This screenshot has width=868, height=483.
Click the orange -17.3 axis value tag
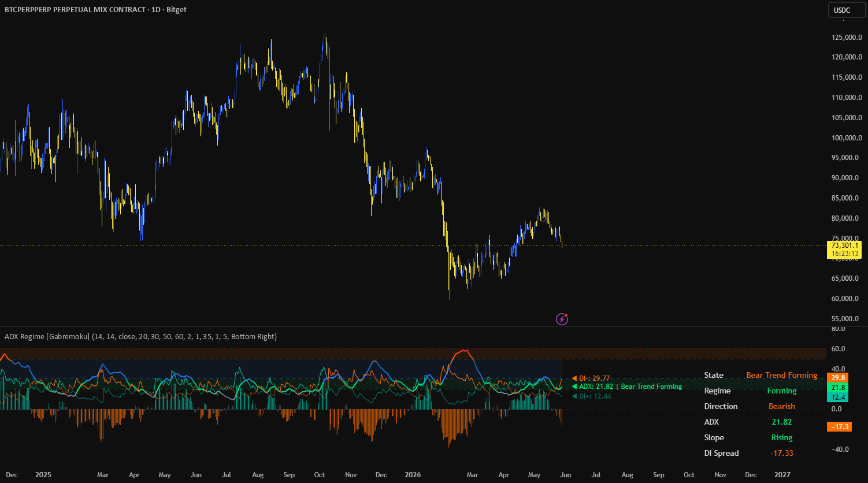coord(839,427)
